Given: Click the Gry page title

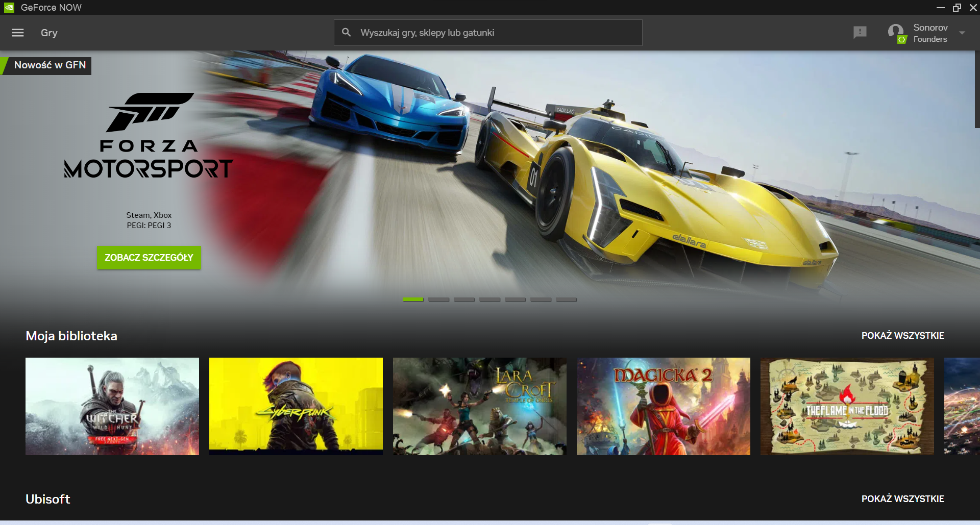Looking at the screenshot, I should point(49,33).
